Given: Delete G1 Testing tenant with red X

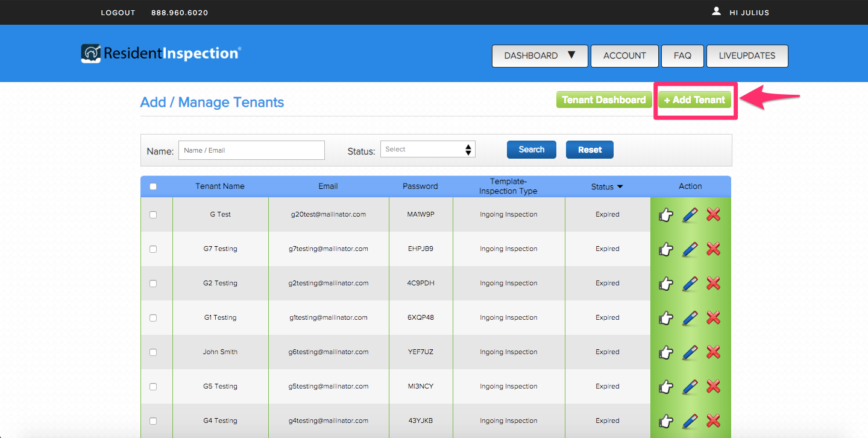Looking at the screenshot, I should click(714, 317).
